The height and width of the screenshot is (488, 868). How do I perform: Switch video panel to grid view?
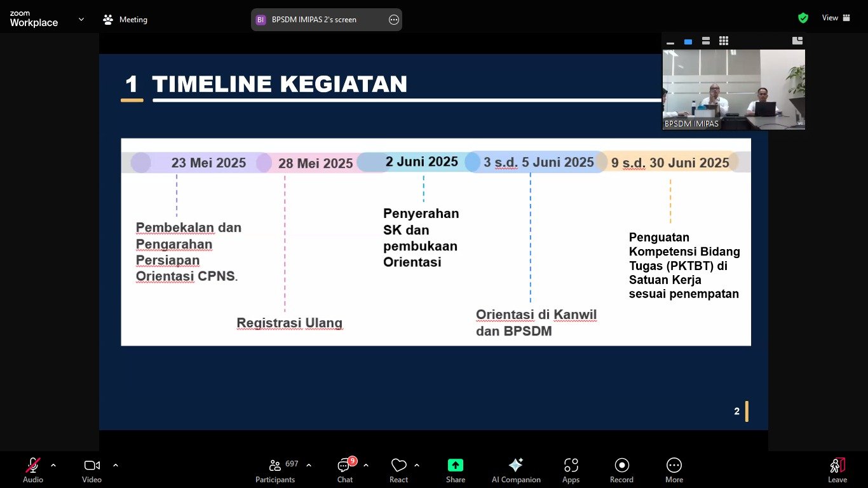click(724, 41)
